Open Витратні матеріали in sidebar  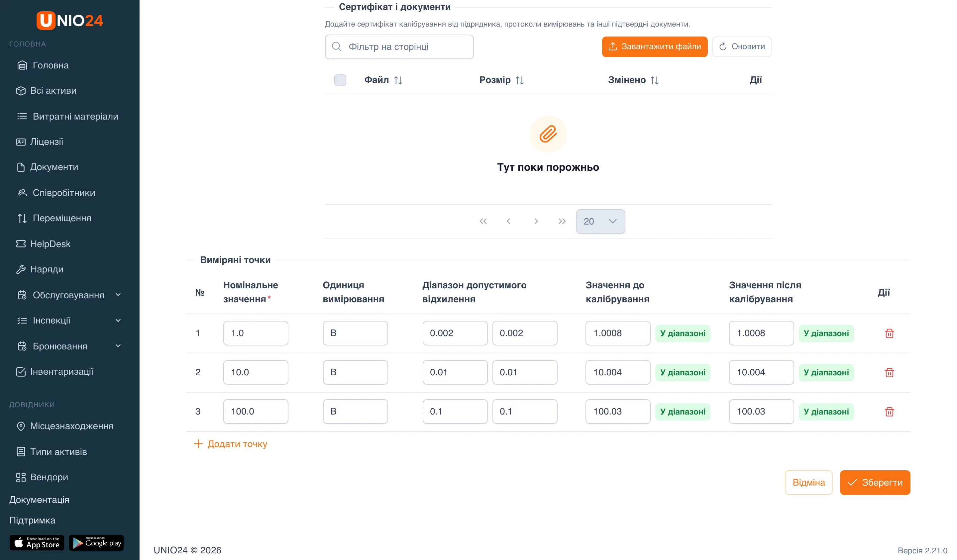pyautogui.click(x=67, y=117)
